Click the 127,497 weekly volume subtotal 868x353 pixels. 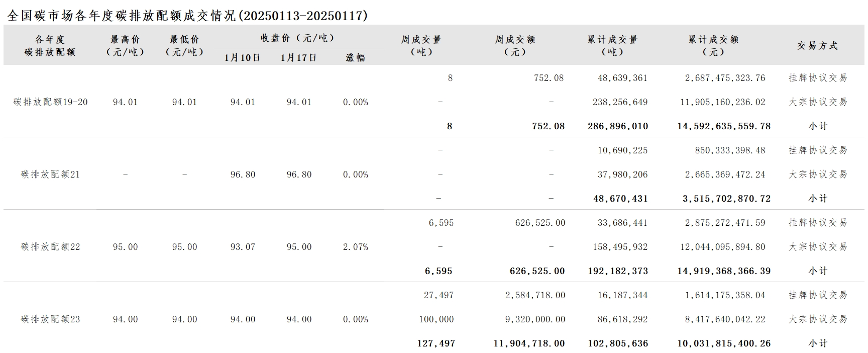[436, 343]
